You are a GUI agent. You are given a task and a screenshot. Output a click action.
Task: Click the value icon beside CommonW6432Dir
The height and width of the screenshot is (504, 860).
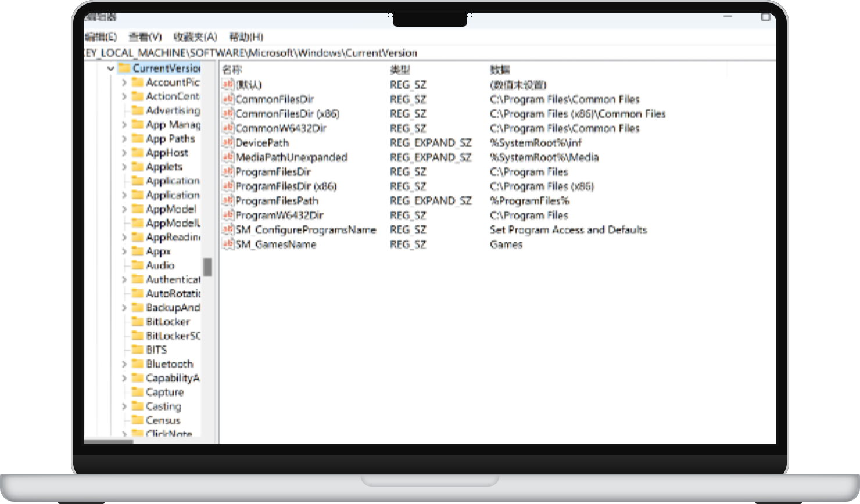point(228,128)
